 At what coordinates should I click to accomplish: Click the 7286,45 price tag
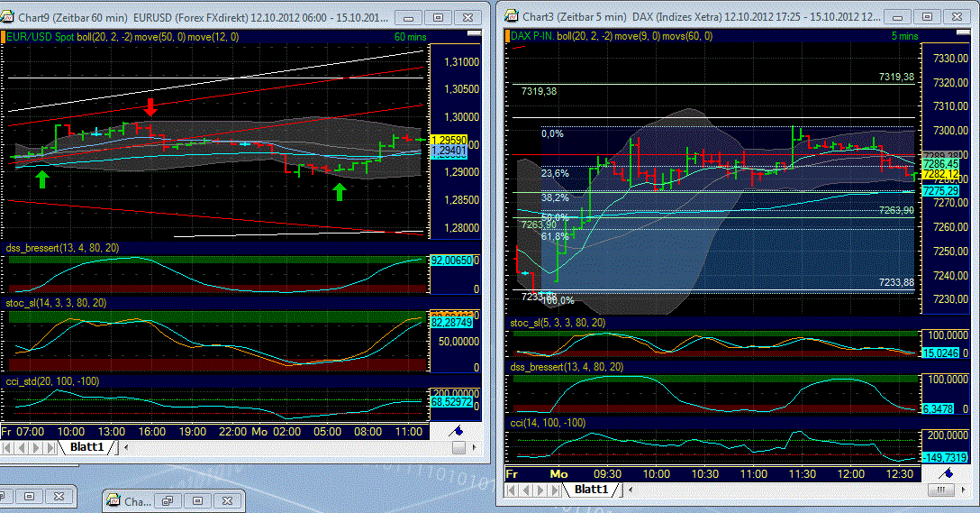(940, 164)
